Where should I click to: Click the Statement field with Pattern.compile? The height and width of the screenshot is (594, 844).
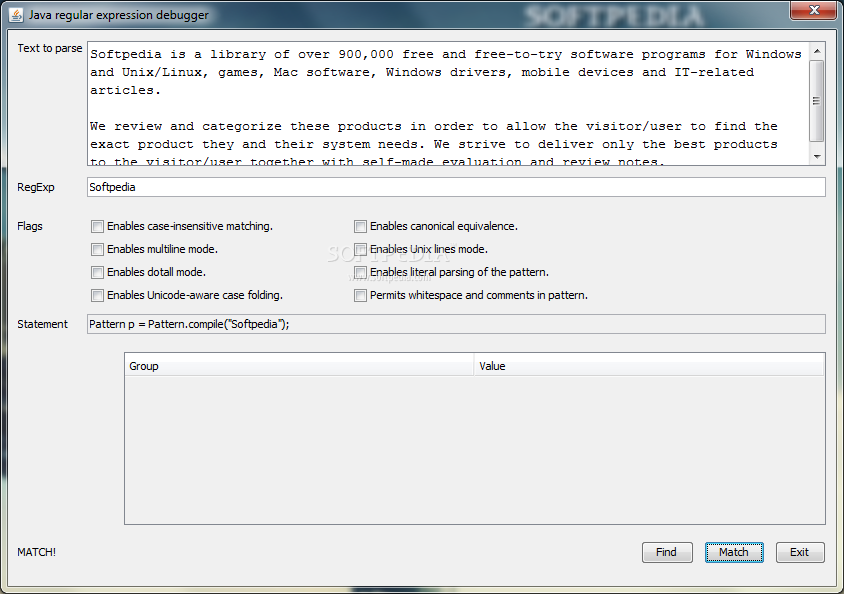pos(456,324)
